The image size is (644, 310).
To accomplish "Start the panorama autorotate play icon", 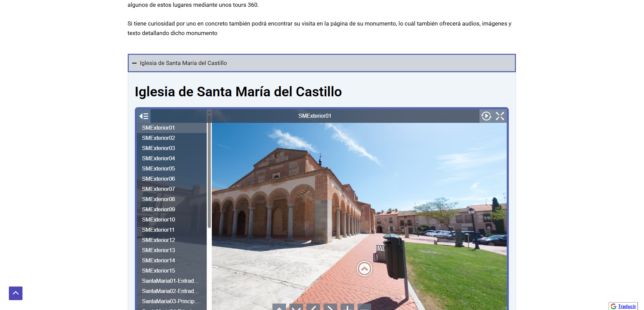I will pos(486,116).
